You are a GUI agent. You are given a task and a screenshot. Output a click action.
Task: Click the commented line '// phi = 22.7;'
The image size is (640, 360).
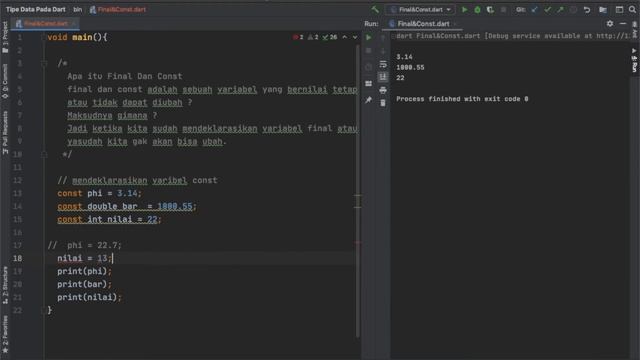tap(84, 245)
